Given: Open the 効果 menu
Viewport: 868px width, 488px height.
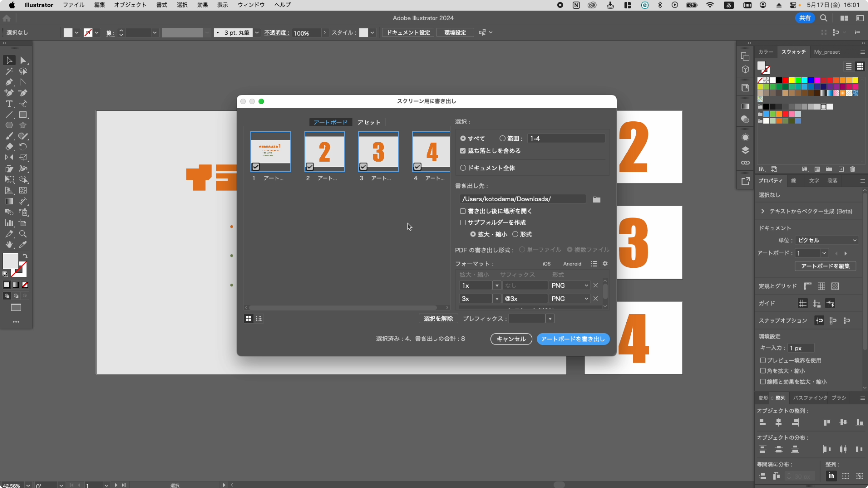Looking at the screenshot, I should click(x=202, y=5).
